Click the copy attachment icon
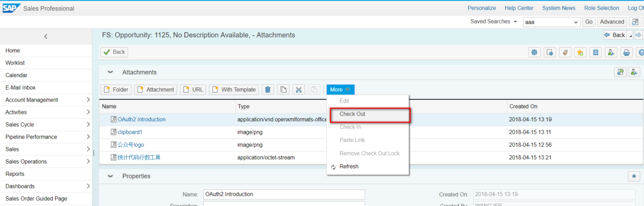The height and width of the screenshot is (206, 644). pos(283,89)
